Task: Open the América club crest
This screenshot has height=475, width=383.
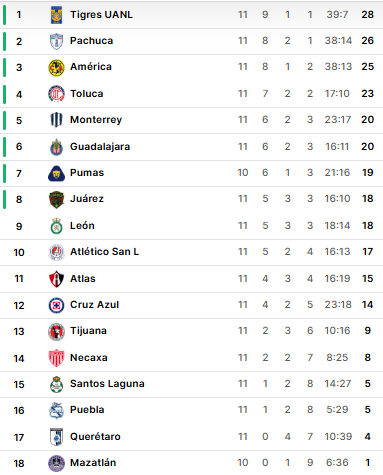Action: click(56, 67)
